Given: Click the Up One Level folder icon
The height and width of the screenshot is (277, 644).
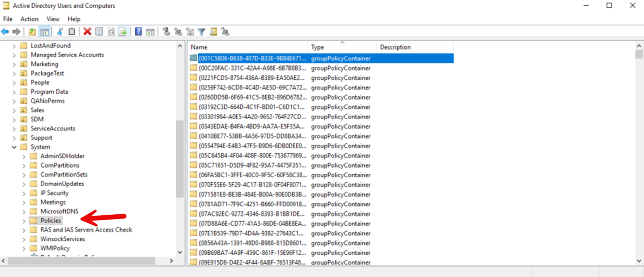Looking at the screenshot, I should tap(31, 31).
